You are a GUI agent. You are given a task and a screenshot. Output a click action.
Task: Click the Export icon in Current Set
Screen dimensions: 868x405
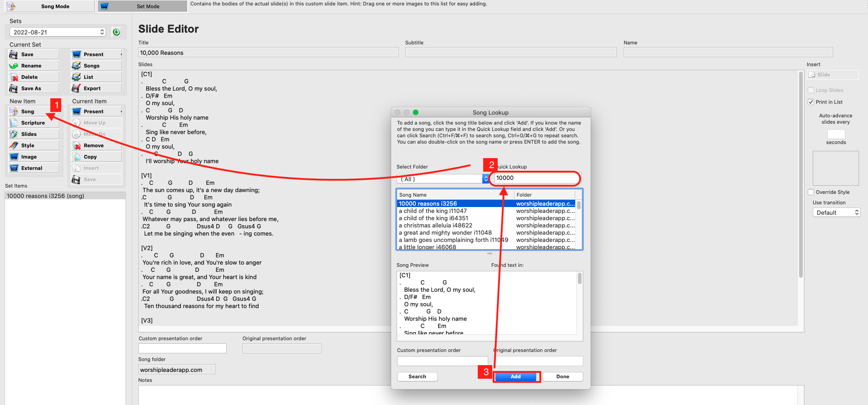77,88
